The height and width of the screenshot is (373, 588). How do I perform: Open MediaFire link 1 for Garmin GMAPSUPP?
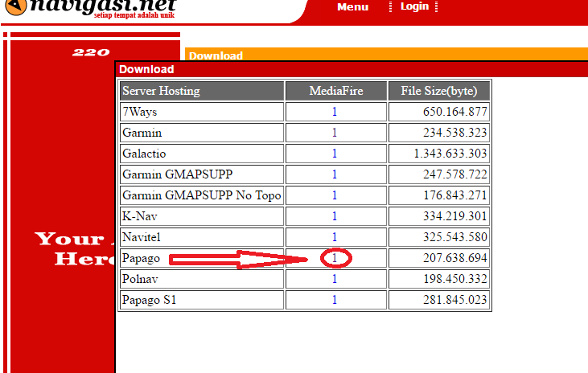pos(335,174)
